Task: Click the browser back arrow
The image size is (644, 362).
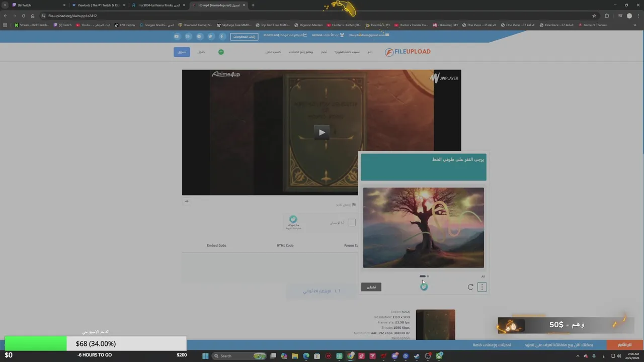Action: 6,16
